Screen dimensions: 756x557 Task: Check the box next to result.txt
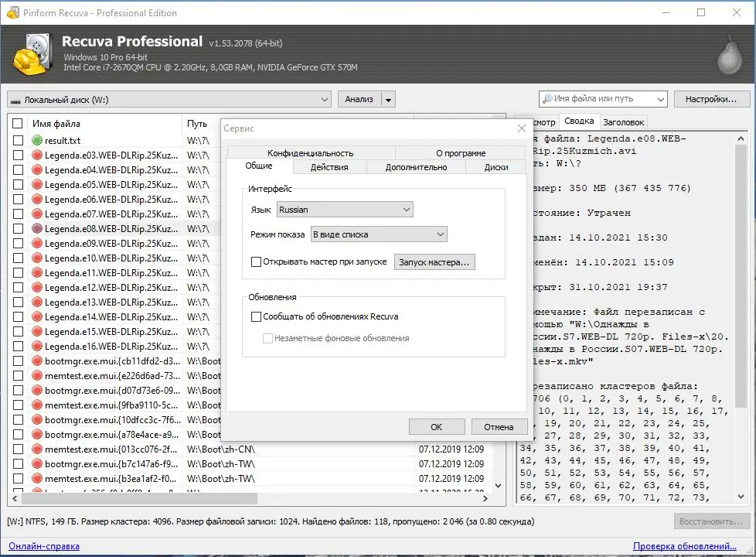point(18,140)
